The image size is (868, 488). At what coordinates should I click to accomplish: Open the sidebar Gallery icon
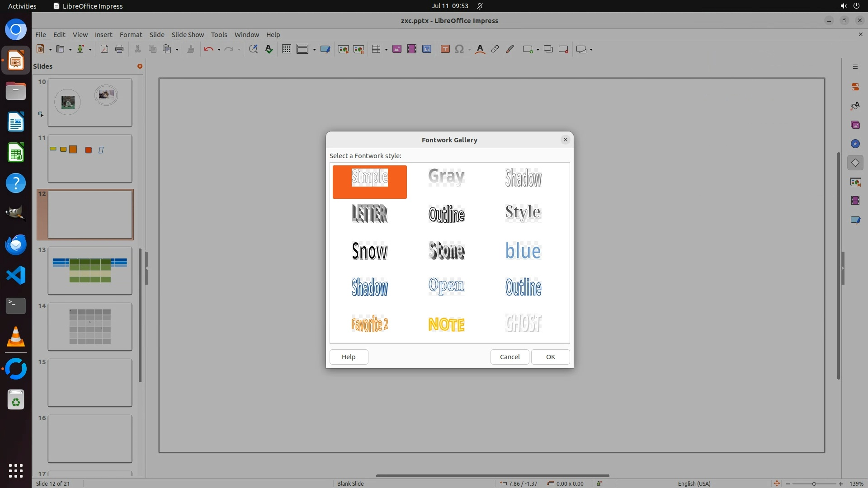coord(855,125)
